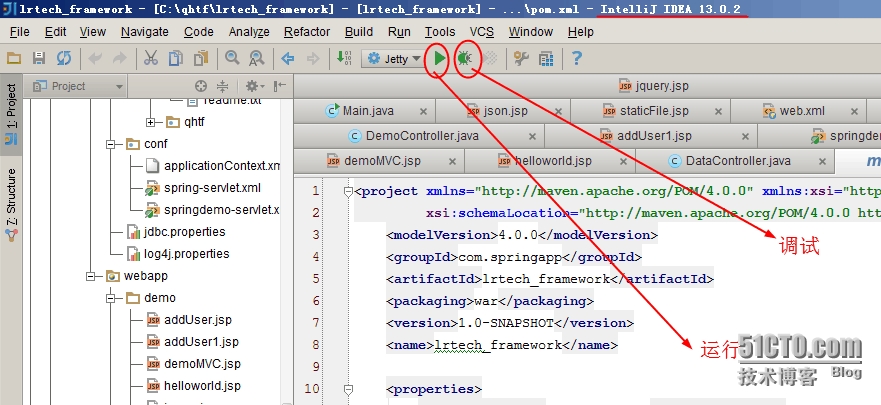Navigate Back with the blue left arrow
This screenshot has width=881, height=405.
[288, 58]
